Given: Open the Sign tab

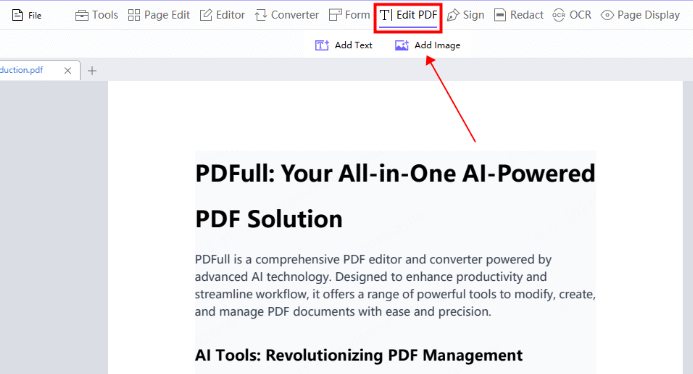Looking at the screenshot, I should (465, 15).
